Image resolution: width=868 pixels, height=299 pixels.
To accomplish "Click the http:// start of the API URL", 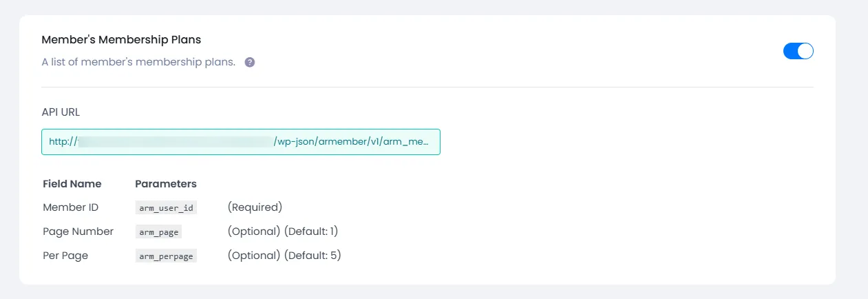I will click(62, 142).
